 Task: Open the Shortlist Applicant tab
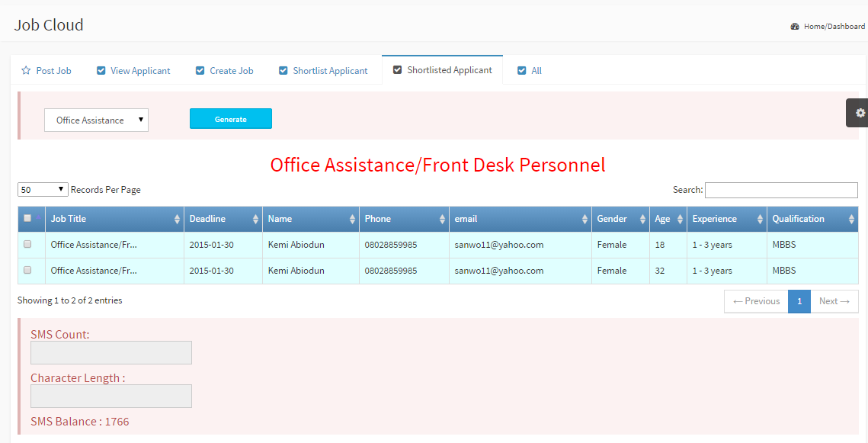tap(323, 71)
